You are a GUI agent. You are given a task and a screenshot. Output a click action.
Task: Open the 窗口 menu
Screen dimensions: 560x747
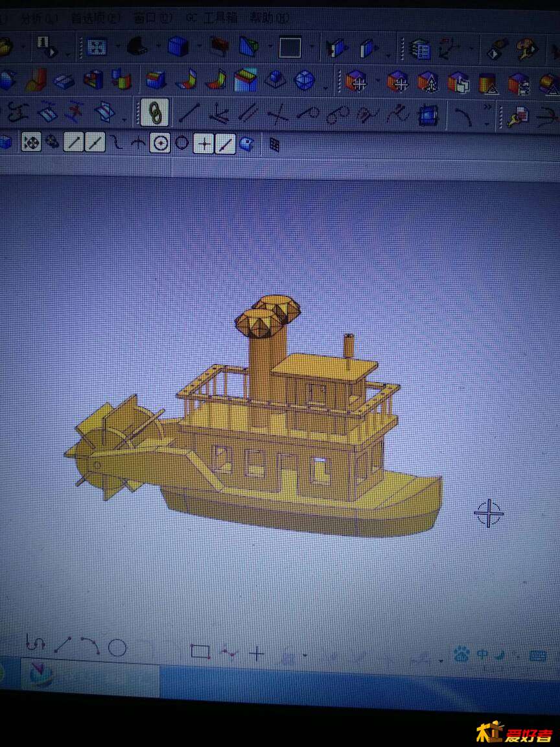tap(152, 19)
